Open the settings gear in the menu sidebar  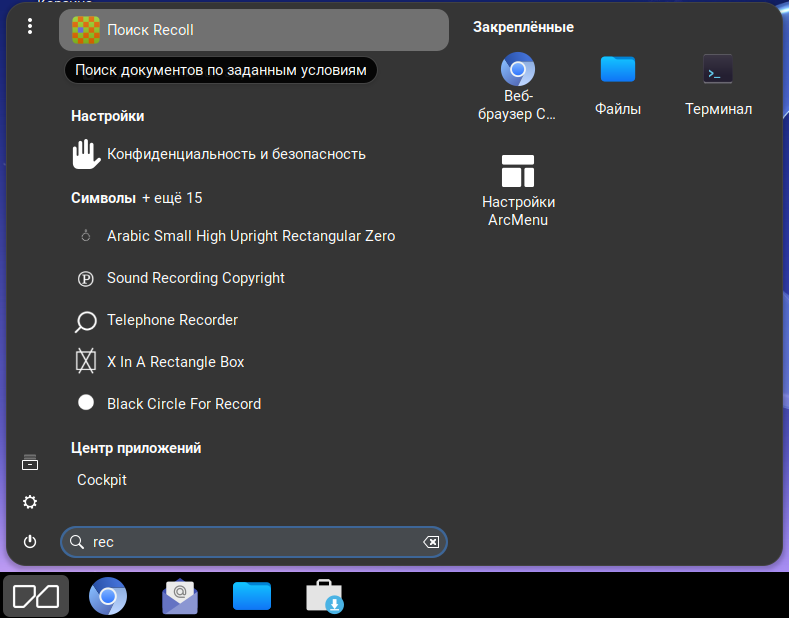click(x=30, y=502)
